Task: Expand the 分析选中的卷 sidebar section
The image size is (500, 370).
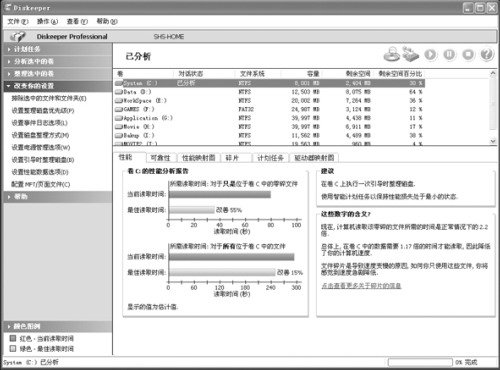Action: [58, 61]
